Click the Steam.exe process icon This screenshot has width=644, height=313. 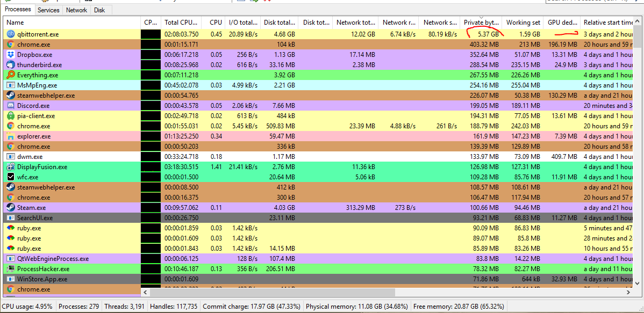pyautogui.click(x=10, y=207)
